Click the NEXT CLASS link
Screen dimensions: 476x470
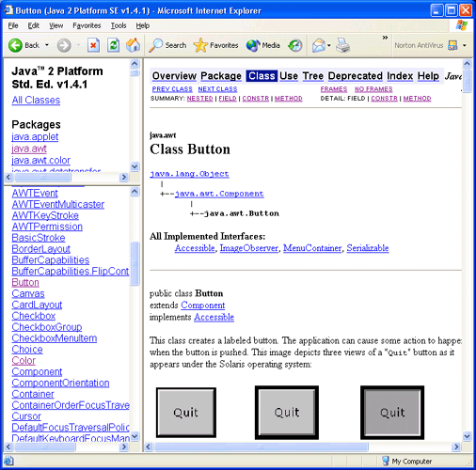pos(217,89)
